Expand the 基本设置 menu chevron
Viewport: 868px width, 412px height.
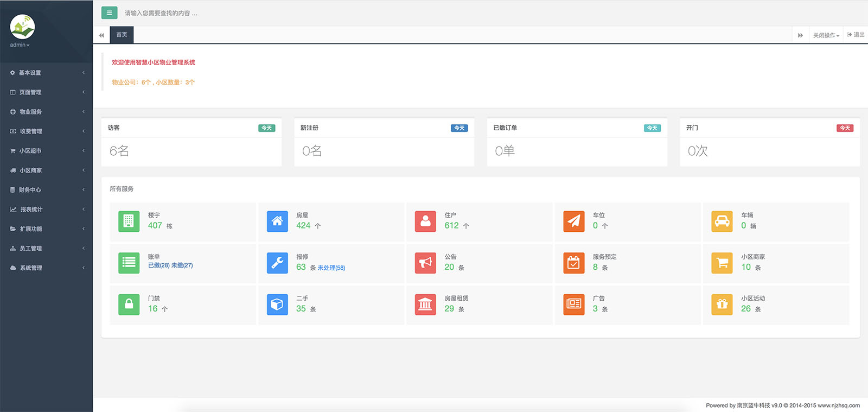coord(84,73)
